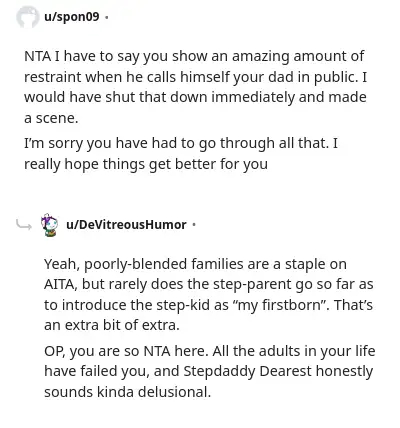Click the word "restraint" in first comment
Screen dimensions: 400x428
pos(53,77)
